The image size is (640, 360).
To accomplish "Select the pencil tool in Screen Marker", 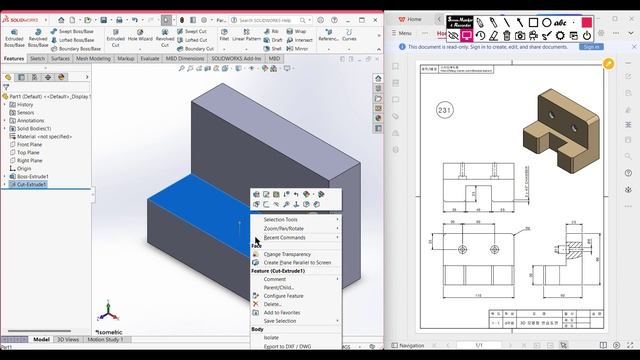I will coord(480,22).
